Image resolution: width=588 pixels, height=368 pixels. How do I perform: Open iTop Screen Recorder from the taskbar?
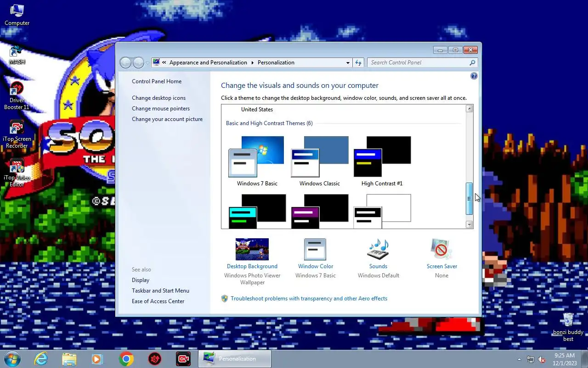pyautogui.click(x=183, y=359)
